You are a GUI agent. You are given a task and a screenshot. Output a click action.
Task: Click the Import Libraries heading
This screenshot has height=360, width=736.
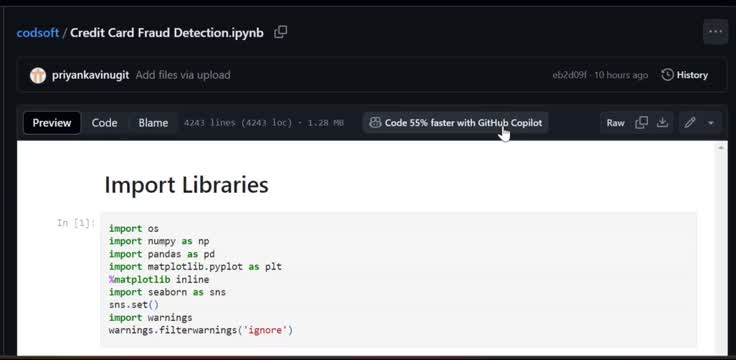point(186,185)
